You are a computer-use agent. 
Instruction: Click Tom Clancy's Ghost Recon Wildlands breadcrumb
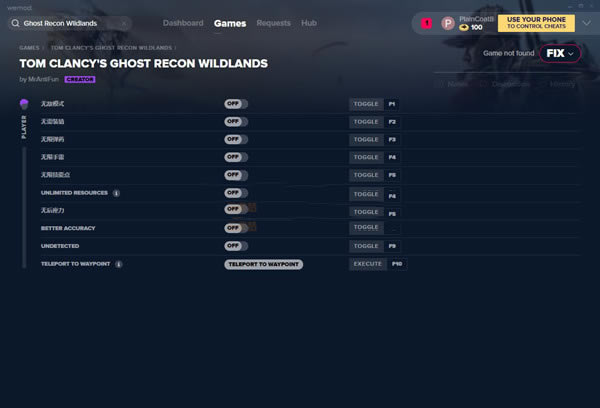pos(111,48)
